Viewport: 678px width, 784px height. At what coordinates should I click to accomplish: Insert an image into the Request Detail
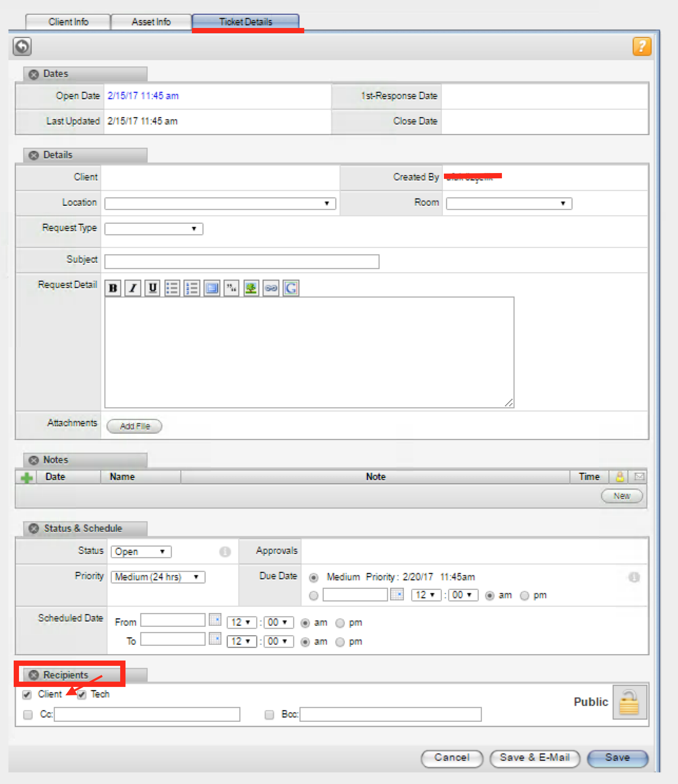point(251,288)
